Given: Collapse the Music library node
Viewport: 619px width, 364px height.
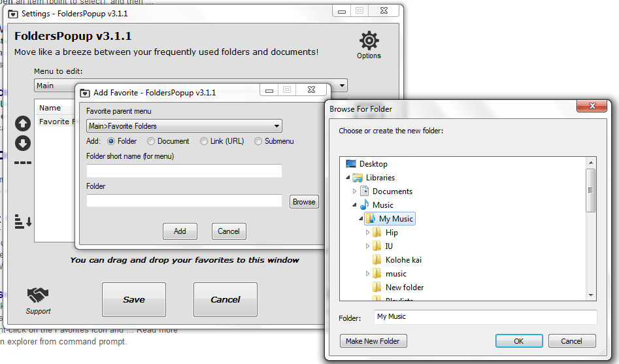Looking at the screenshot, I should tap(354, 205).
